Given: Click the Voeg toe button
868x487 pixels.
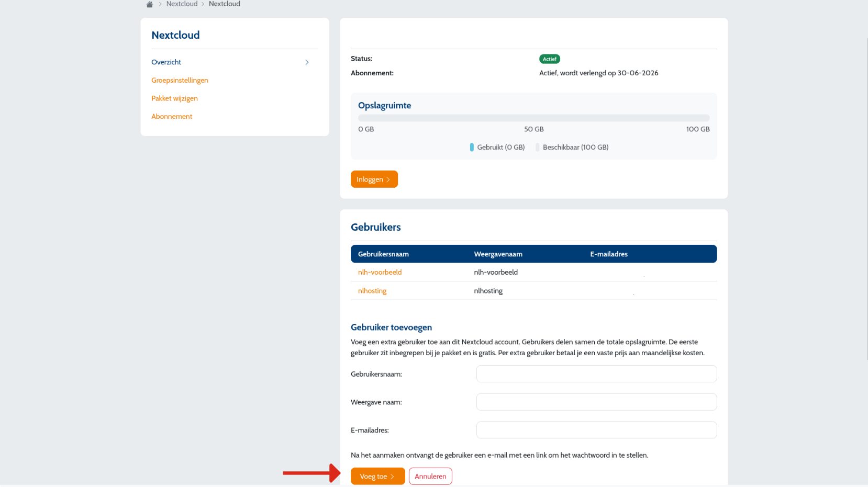Looking at the screenshot, I should pyautogui.click(x=378, y=476).
